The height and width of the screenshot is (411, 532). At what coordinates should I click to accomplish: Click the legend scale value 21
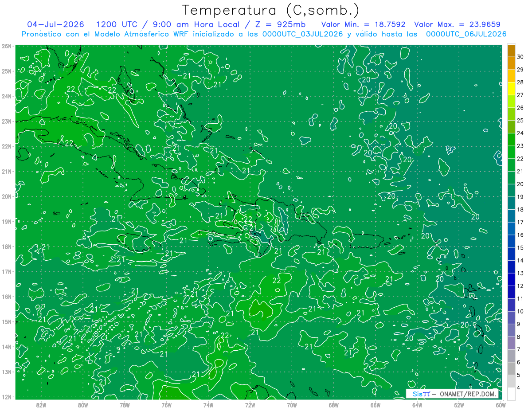tap(520, 171)
